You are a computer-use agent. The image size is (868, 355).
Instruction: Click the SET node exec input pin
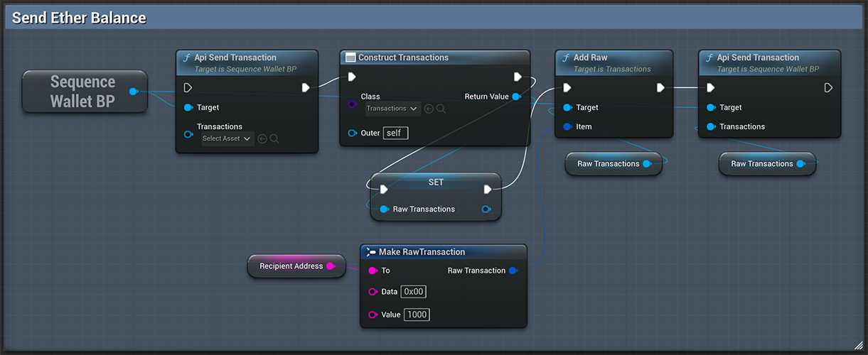384,190
